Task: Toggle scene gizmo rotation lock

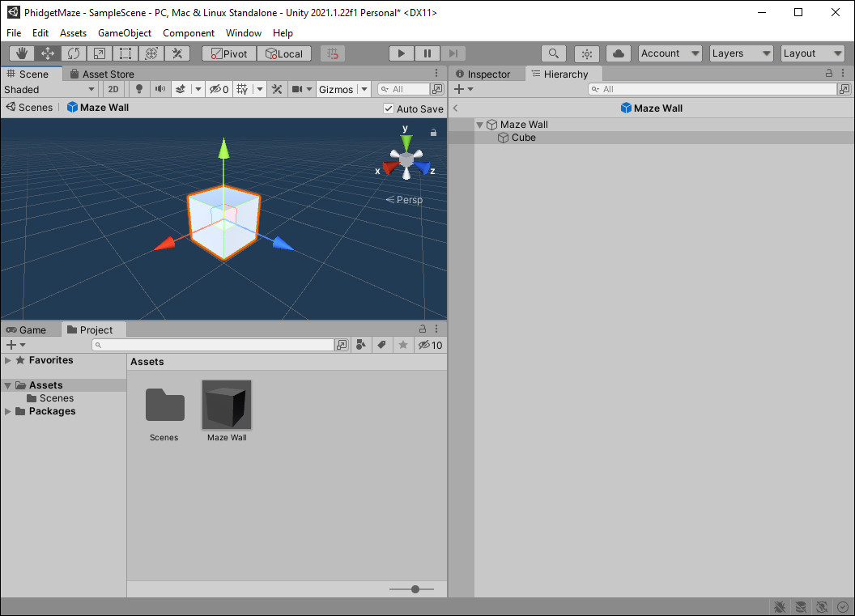Action: point(433,133)
